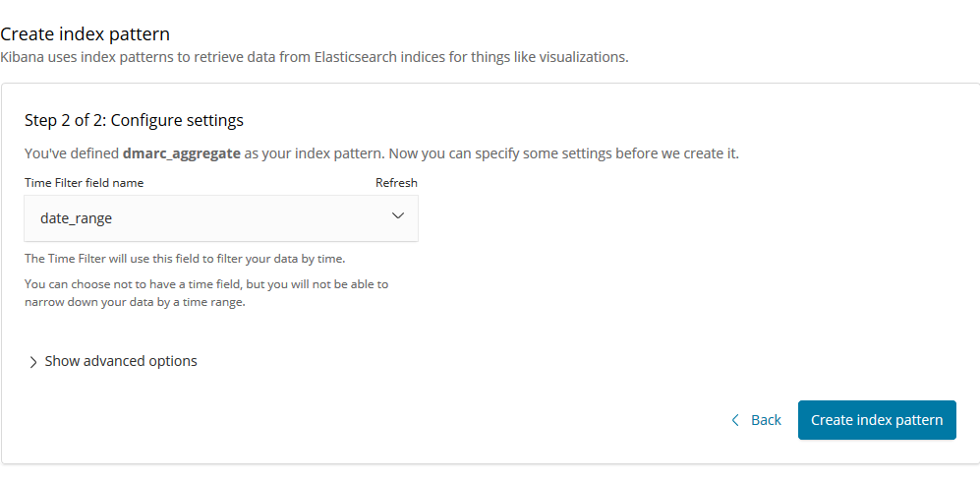This screenshot has height=484, width=980.
Task: Click the Time Filter field name label
Action: click(85, 183)
